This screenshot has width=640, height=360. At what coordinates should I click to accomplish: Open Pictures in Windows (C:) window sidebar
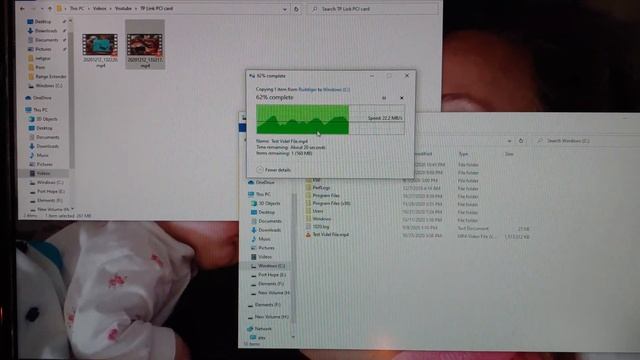tap(266, 248)
